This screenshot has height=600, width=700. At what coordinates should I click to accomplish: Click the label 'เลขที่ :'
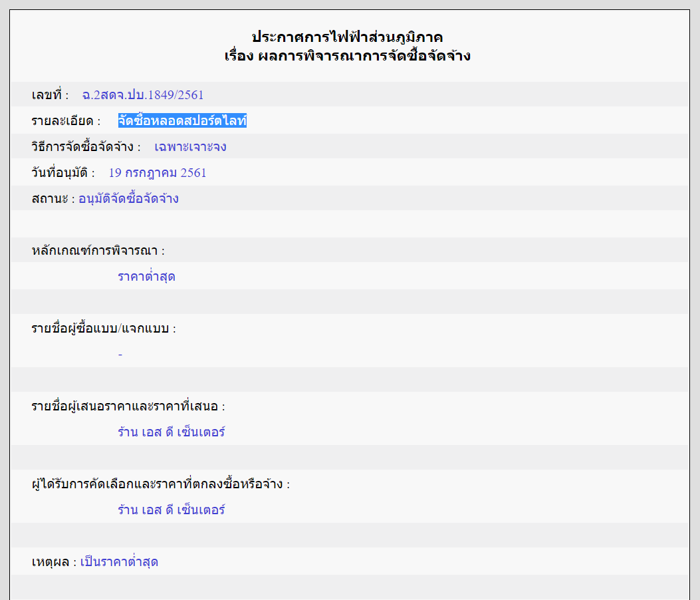50,94
